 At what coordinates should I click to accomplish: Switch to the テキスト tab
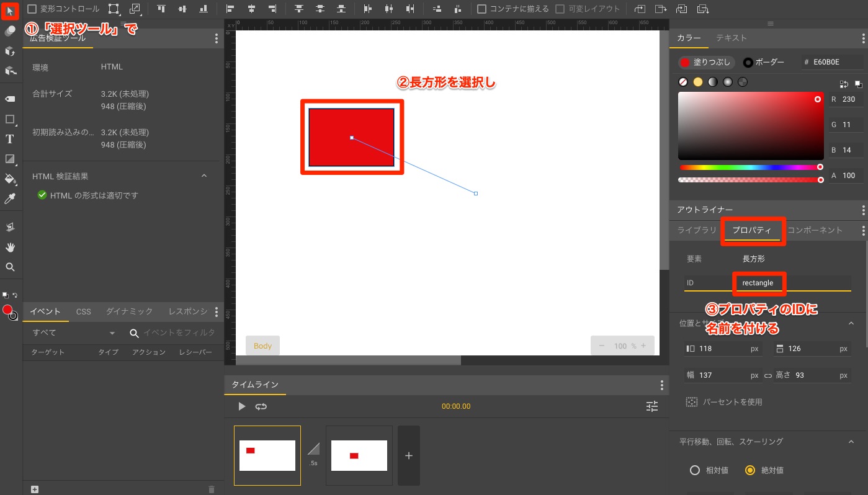pos(732,38)
